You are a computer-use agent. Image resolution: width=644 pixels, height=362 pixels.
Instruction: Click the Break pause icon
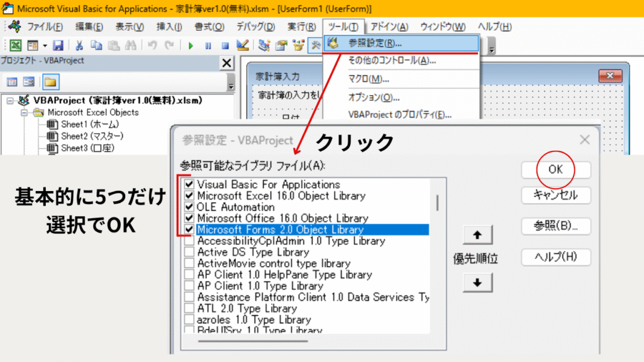coord(208,45)
